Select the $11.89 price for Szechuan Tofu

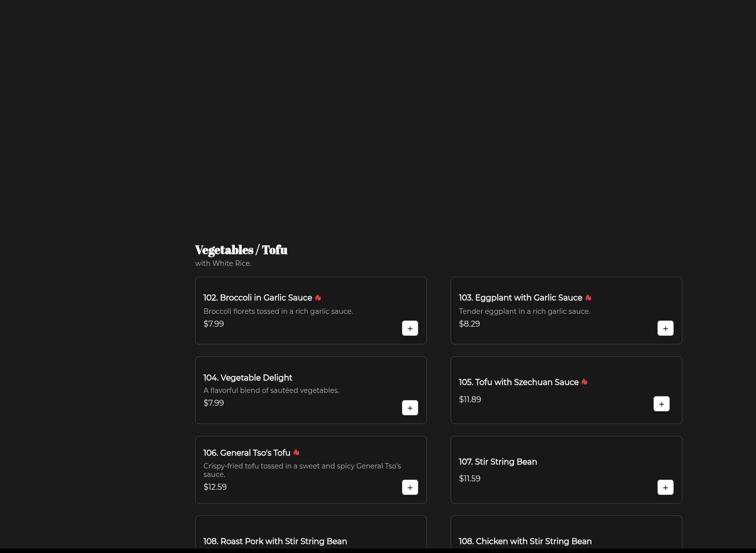(x=469, y=400)
